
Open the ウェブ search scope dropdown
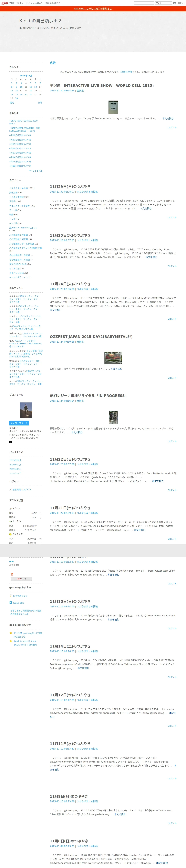(163, 3)
